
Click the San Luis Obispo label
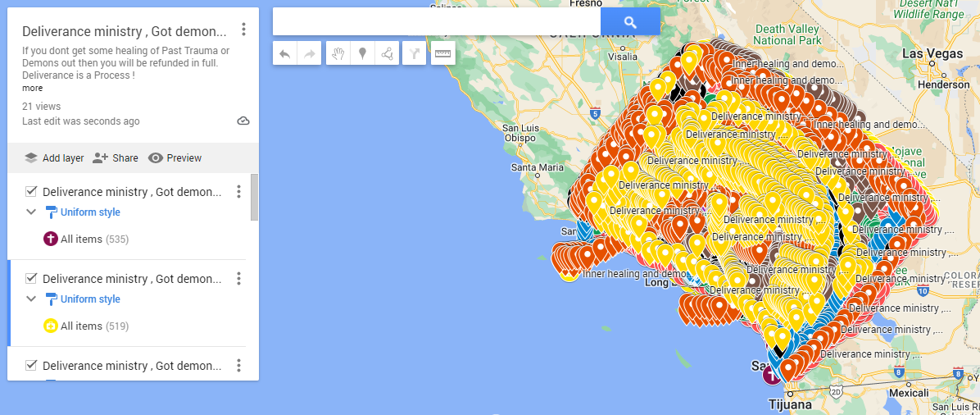tap(519, 133)
